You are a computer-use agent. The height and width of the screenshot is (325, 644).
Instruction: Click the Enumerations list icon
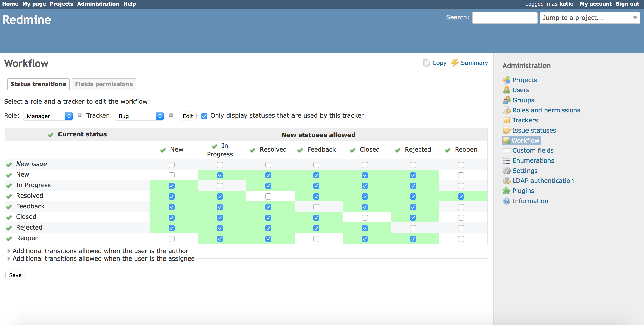tap(506, 160)
